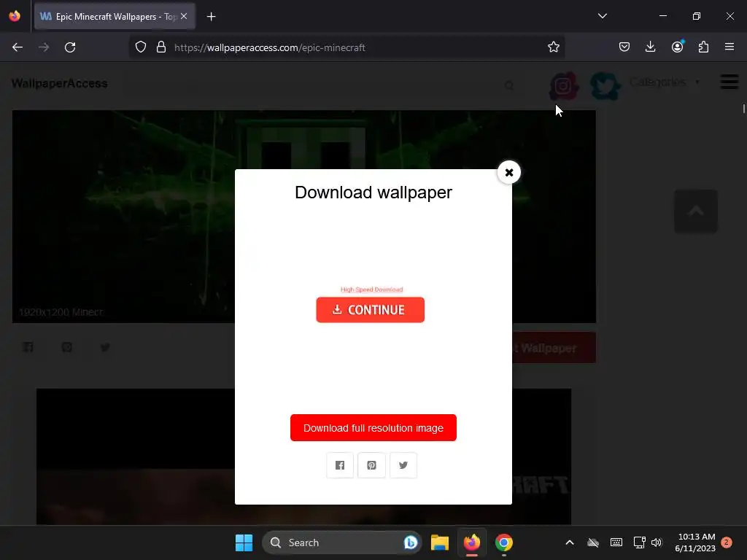The image size is (747, 560).
Task: Click the dimmed Twitter share icon on page
Action: 105,347
